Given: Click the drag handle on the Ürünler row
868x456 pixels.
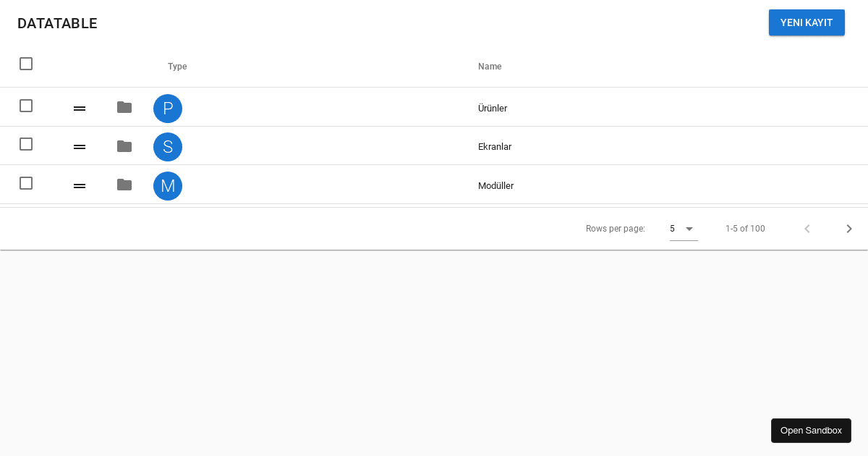Looking at the screenshot, I should coord(80,108).
